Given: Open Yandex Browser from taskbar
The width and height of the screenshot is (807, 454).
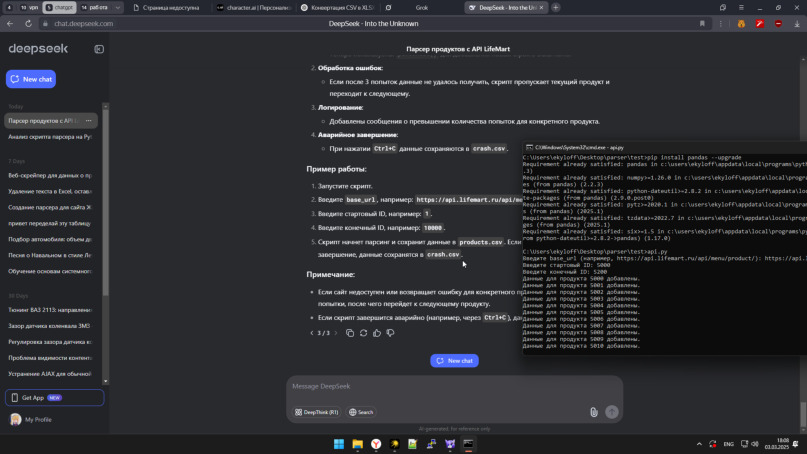Looking at the screenshot, I should click(x=376, y=444).
